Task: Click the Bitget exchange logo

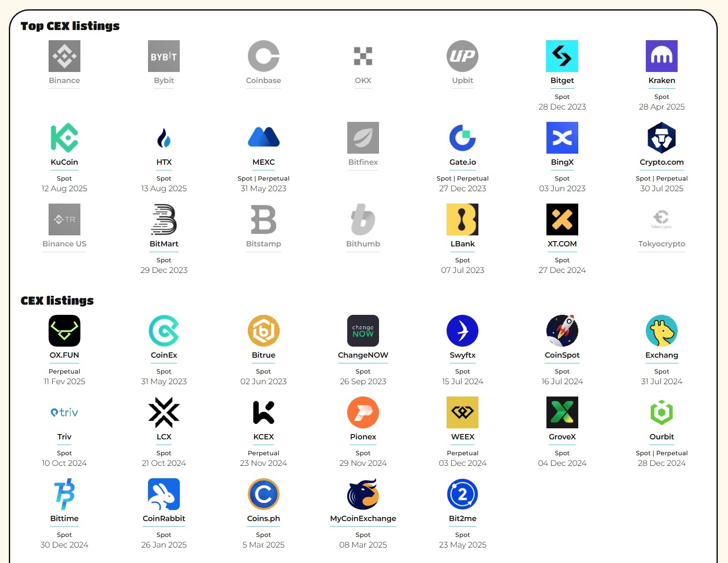Action: (562, 56)
